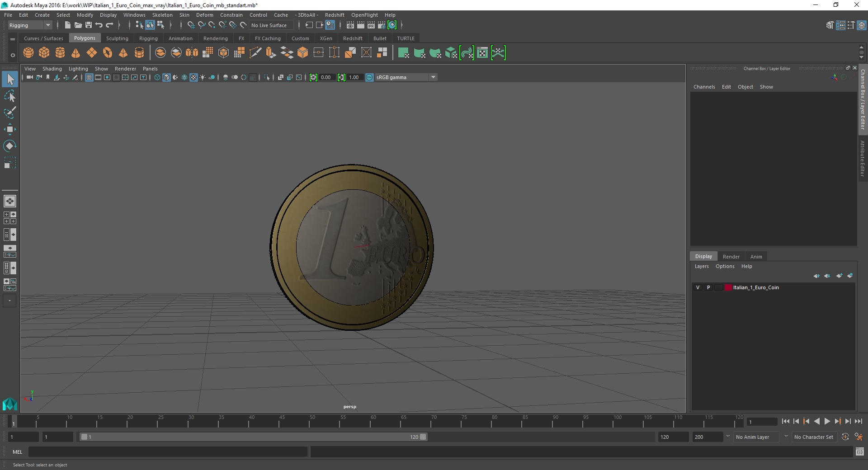The width and height of the screenshot is (868, 470).
Task: Open the Script Editor icon
Action: [860, 451]
